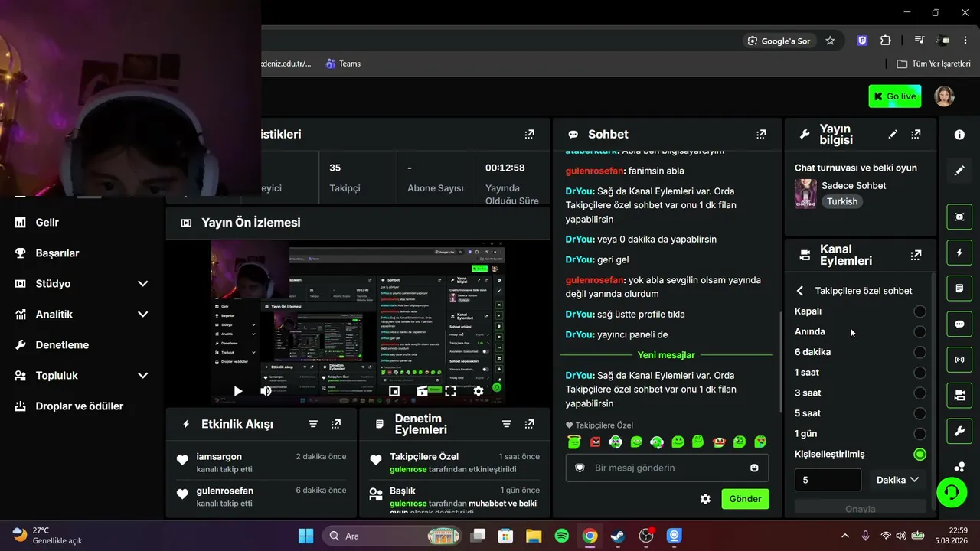Select the 1 gün radio option
The width and height of the screenshot is (980, 551).
(x=920, y=434)
